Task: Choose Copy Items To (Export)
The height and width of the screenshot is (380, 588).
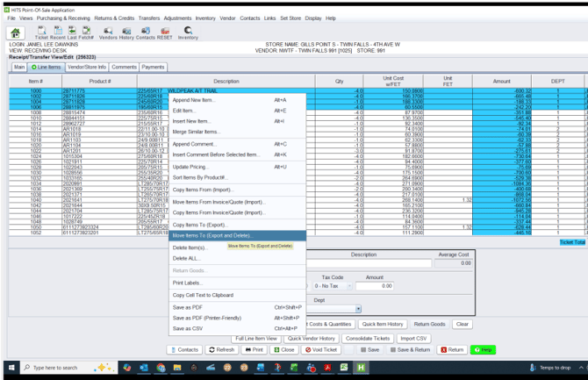Action: click(x=237, y=225)
